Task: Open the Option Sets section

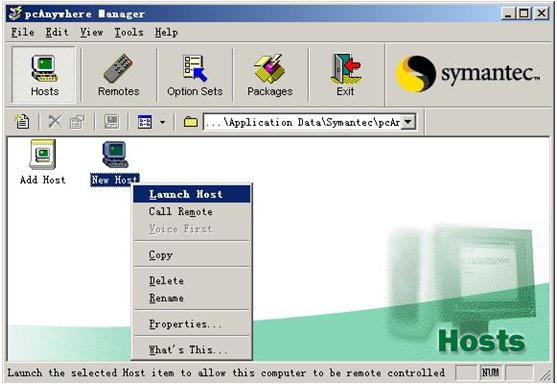Action: 195,75
